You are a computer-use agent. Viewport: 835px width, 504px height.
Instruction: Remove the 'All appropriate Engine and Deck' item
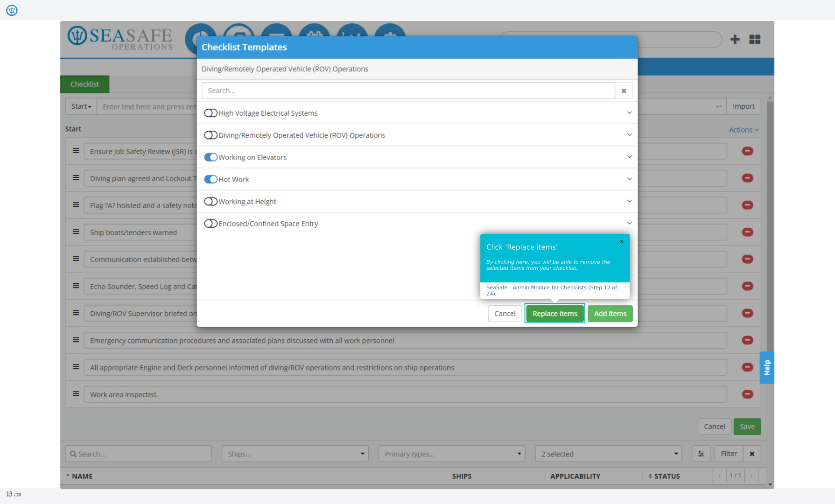pyautogui.click(x=747, y=367)
